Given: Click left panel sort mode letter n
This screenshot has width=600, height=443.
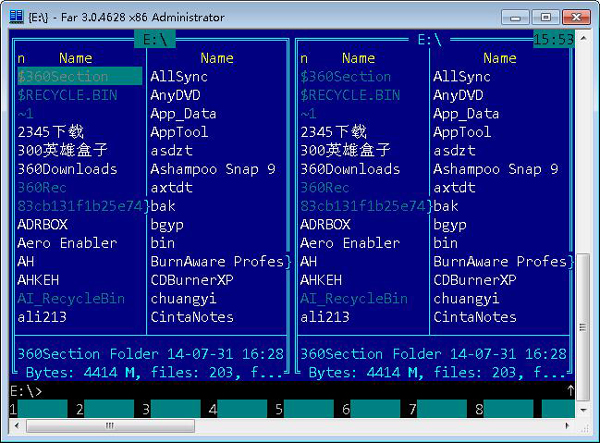Looking at the screenshot, I should tap(21, 58).
